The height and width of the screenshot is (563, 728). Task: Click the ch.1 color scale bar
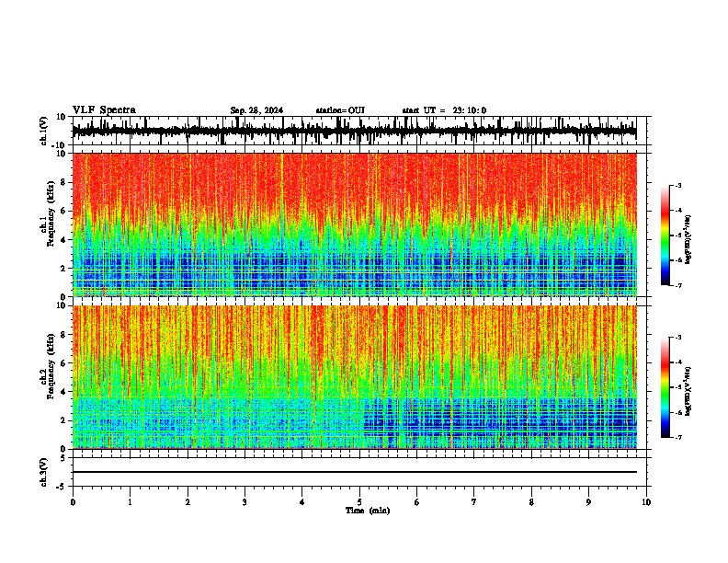665,236
